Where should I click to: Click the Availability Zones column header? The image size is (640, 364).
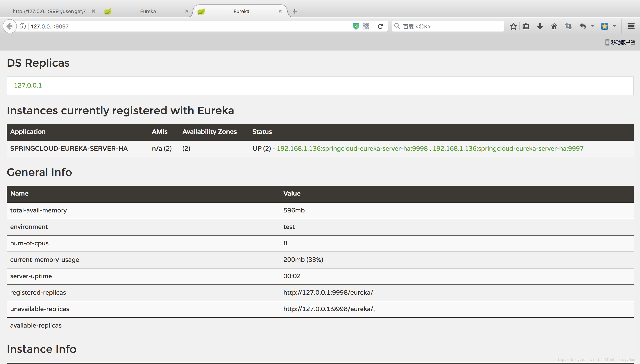click(209, 132)
